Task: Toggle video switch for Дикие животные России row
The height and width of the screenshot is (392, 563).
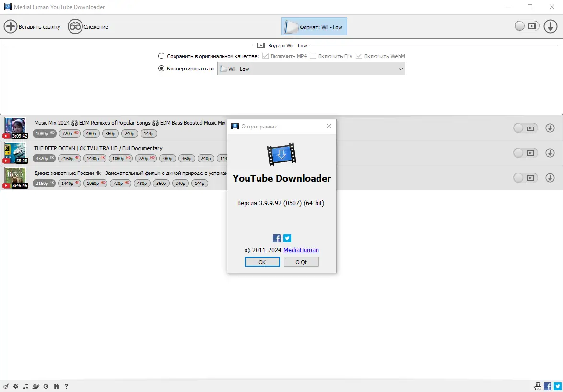Action: (x=525, y=178)
